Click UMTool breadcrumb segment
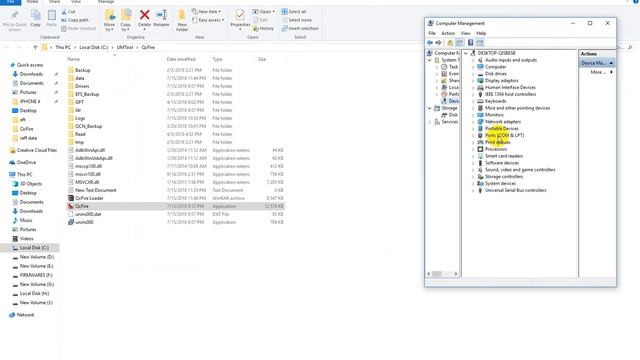This screenshot has height=360, width=640. click(x=125, y=47)
